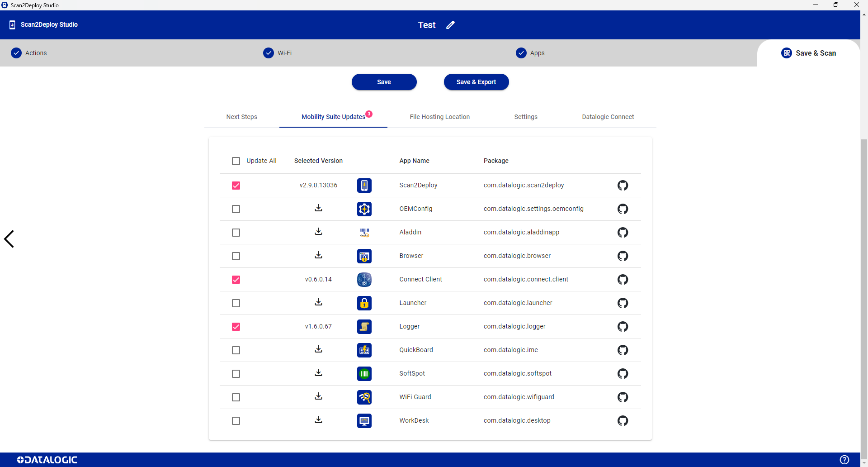Select the Save & Scan step
This screenshot has height=467, width=868.
(x=809, y=53)
